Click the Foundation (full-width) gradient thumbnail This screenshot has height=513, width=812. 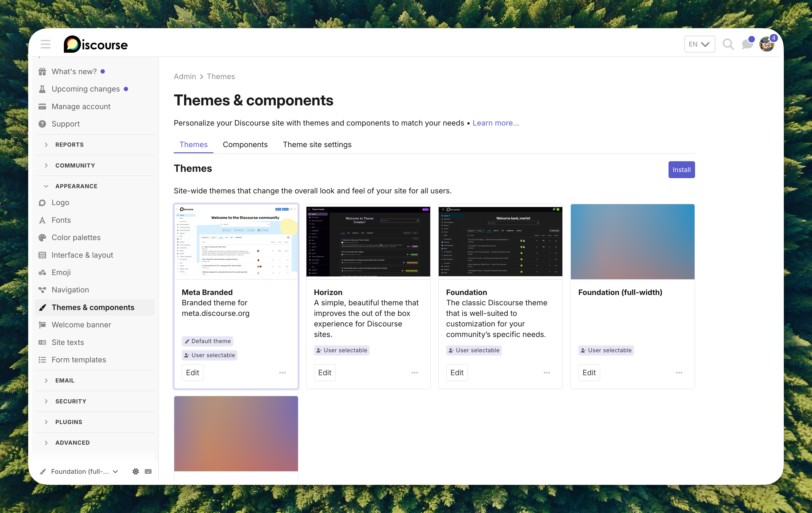point(632,241)
